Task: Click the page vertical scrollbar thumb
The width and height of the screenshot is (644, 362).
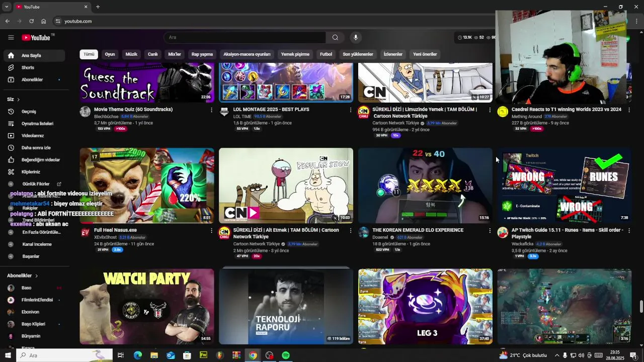Action: pos(641,306)
